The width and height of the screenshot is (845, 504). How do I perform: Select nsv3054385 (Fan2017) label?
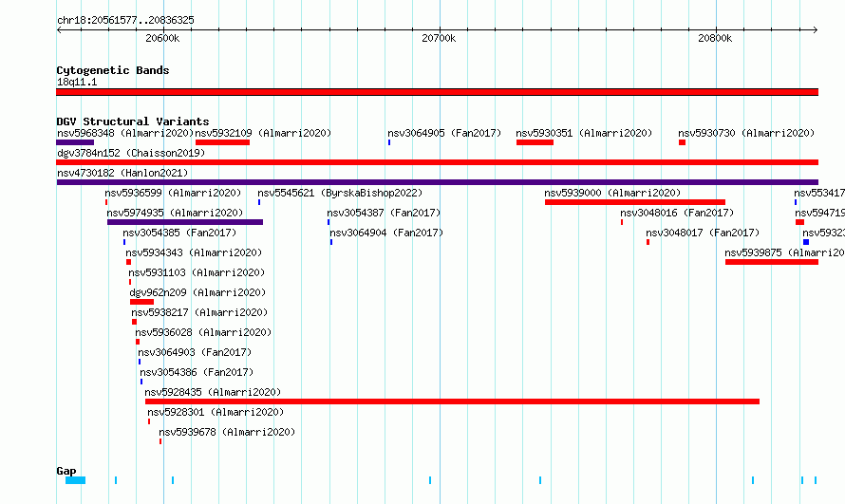(x=179, y=233)
